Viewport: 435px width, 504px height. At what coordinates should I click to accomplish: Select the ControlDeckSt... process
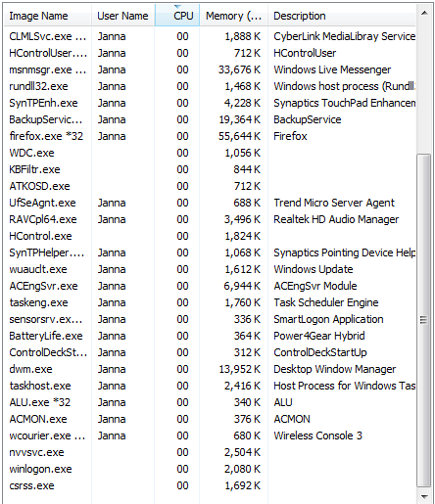210,352
